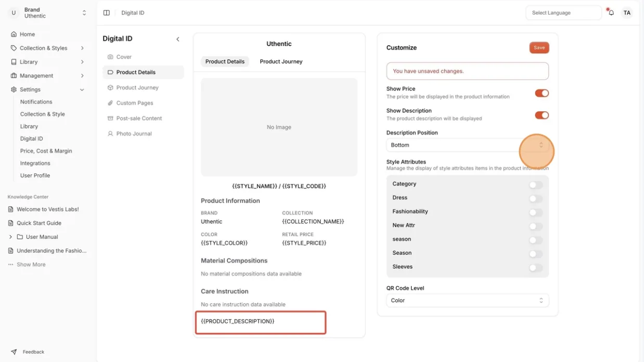Click the No Image placeholder
Viewport: 644px width, 362px height.
click(279, 127)
